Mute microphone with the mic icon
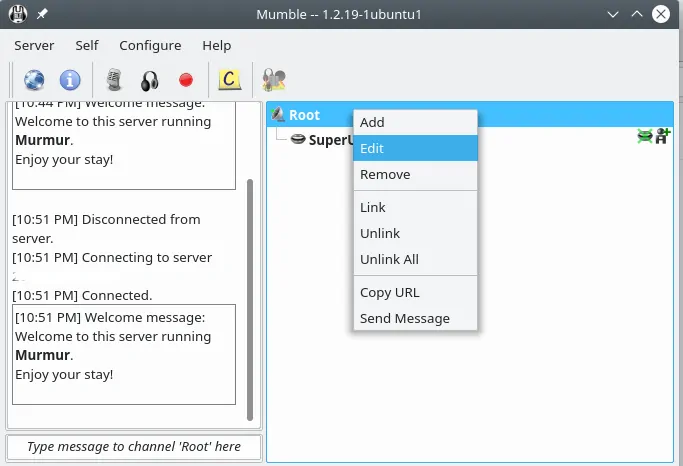 coord(114,80)
